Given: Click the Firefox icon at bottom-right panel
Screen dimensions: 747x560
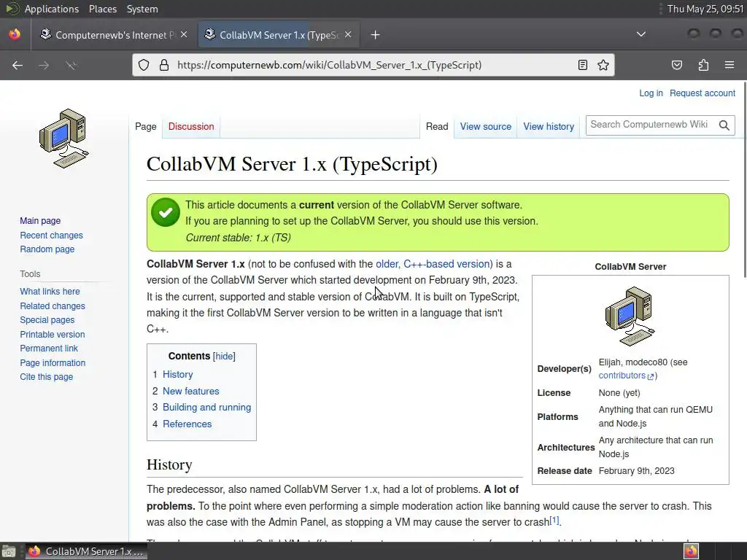Looking at the screenshot, I should [691, 551].
